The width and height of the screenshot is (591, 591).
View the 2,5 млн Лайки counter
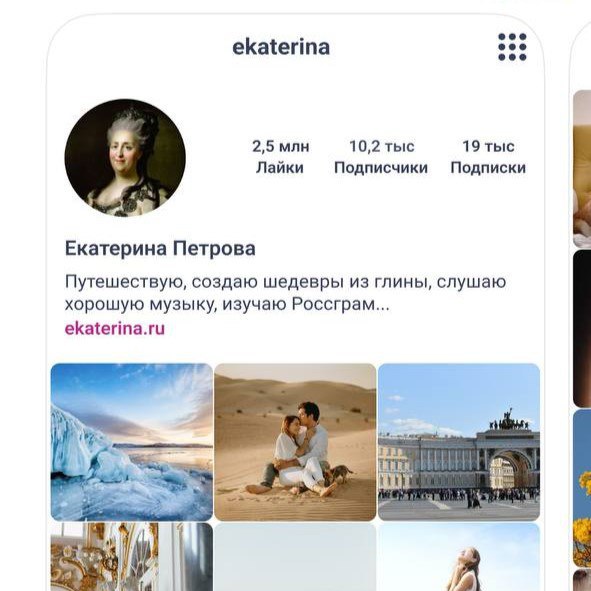click(280, 157)
